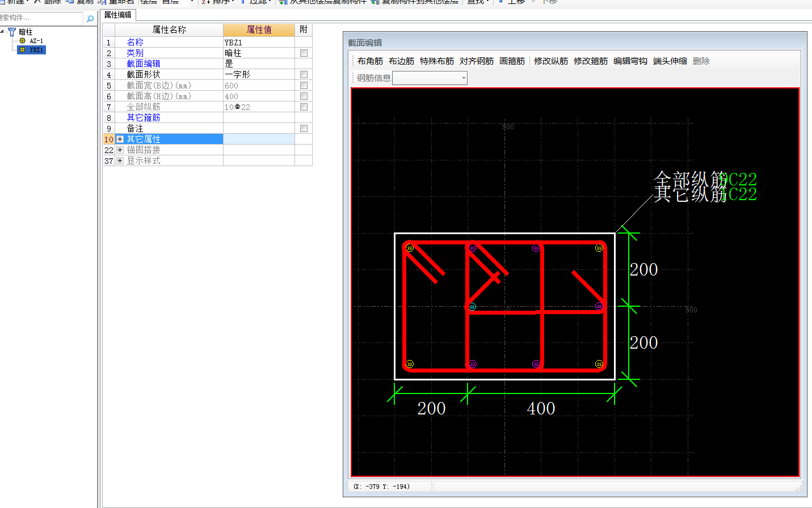
Task: Select the 布边筋 tool
Action: tap(401, 61)
